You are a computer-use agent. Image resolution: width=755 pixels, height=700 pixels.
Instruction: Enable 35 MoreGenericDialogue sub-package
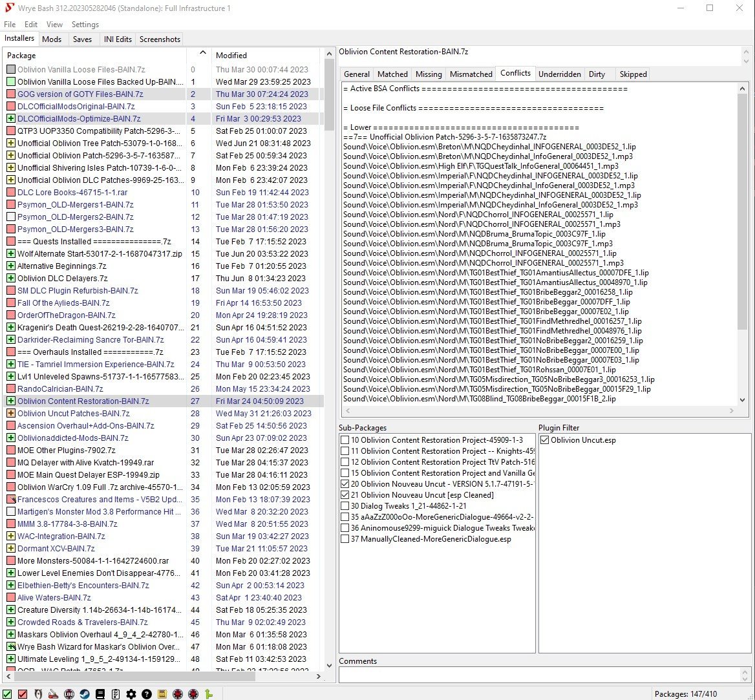345,517
